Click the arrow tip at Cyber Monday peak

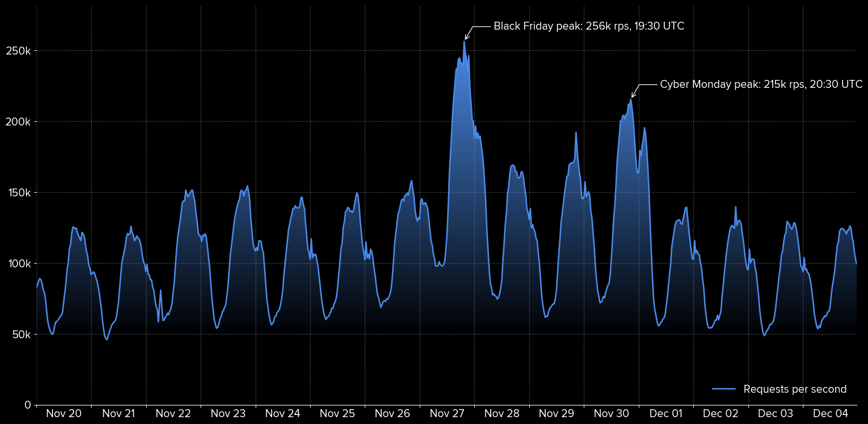[632, 97]
